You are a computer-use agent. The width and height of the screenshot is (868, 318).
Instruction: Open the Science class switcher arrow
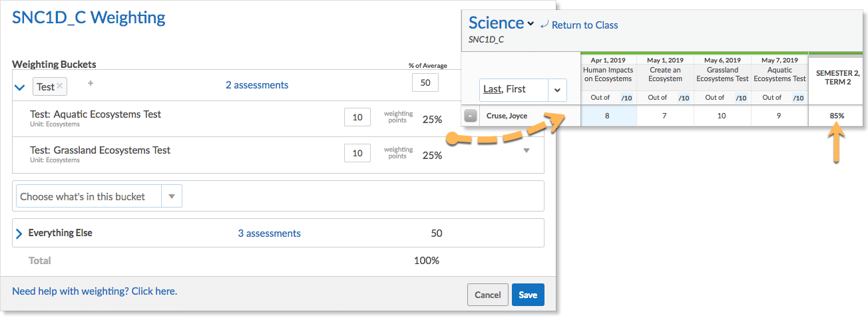(531, 24)
